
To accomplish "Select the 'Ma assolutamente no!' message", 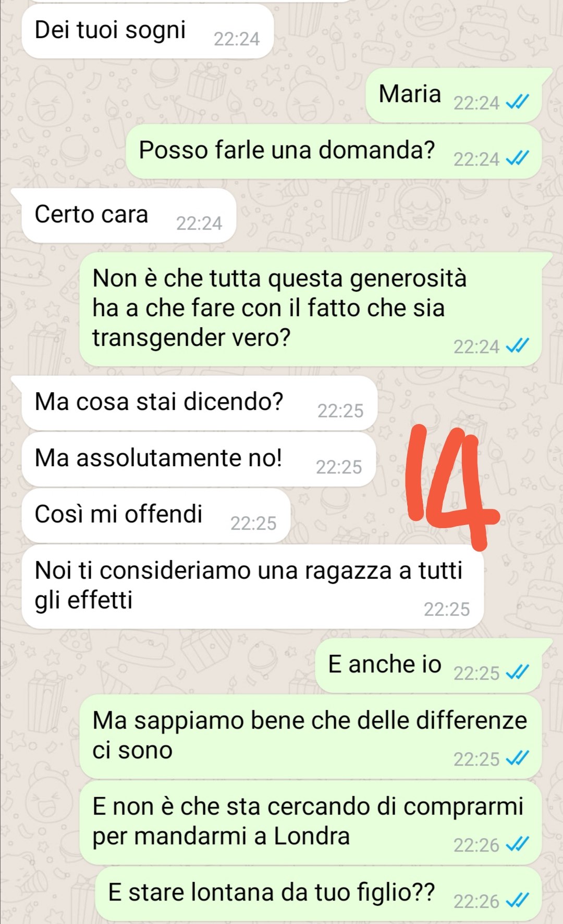I will click(199, 459).
